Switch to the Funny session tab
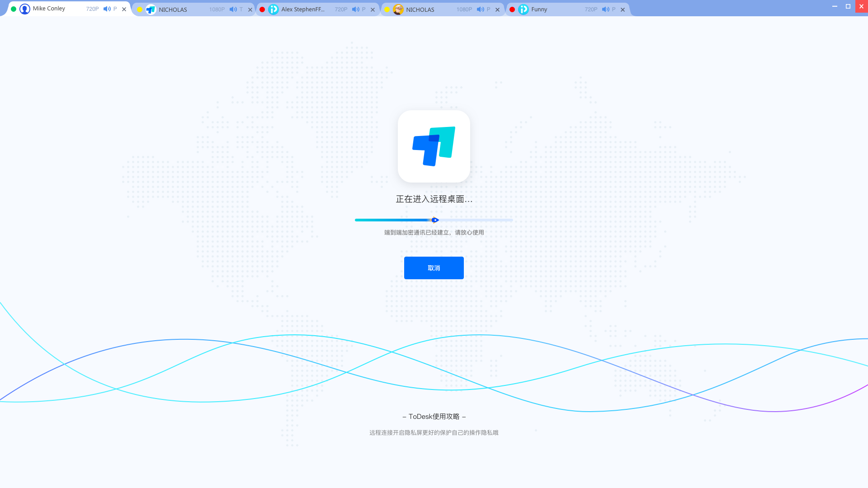This screenshot has width=868, height=488. (539, 9)
